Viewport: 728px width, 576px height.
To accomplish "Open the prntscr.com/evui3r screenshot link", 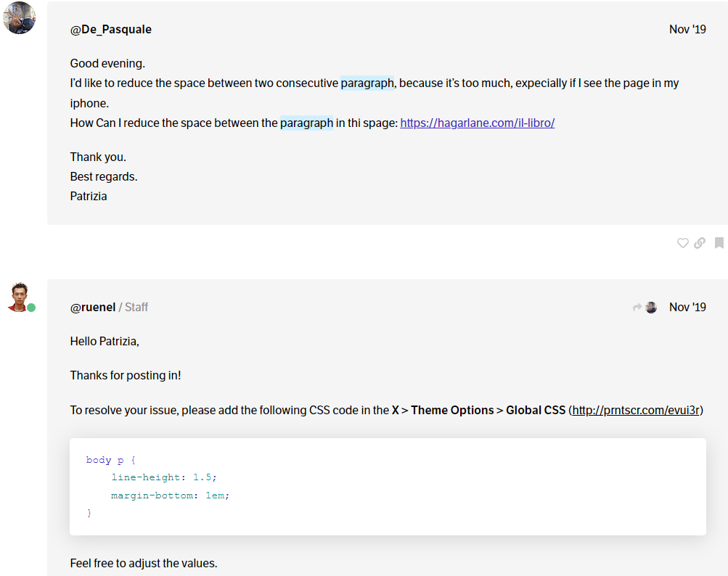I will tap(637, 410).
